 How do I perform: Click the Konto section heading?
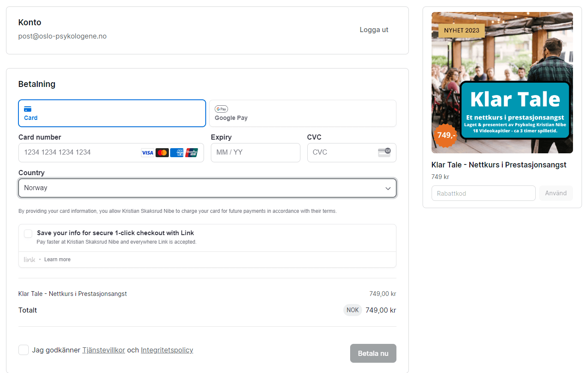(x=30, y=22)
